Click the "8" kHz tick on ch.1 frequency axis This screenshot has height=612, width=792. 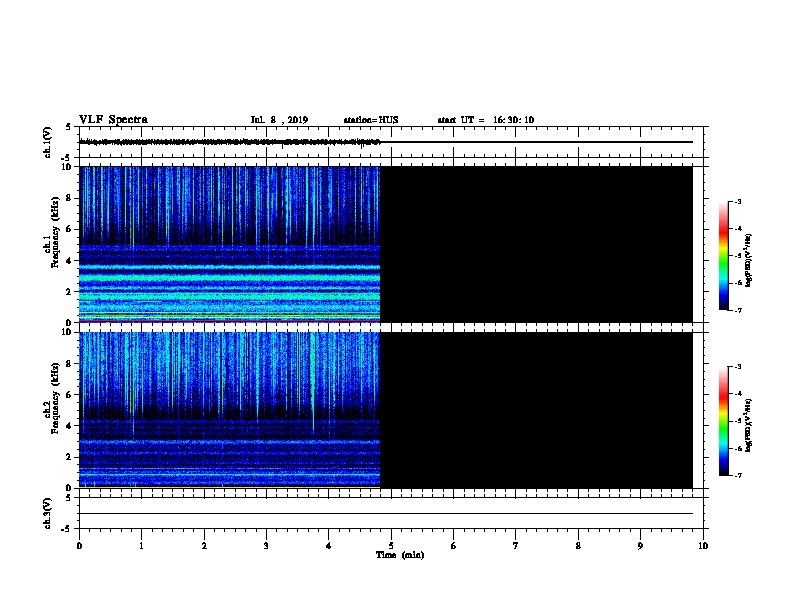(x=69, y=198)
